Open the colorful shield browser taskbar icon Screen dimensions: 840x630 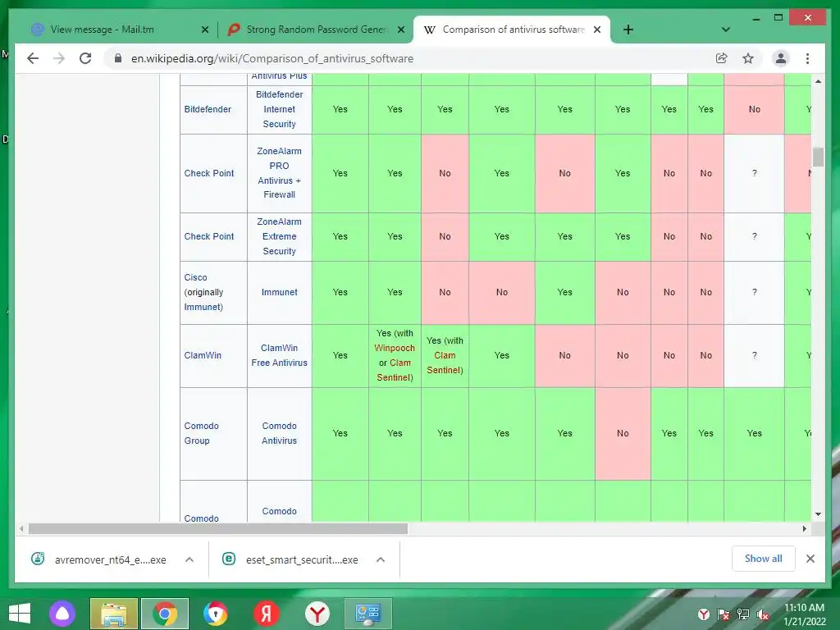coord(216,614)
